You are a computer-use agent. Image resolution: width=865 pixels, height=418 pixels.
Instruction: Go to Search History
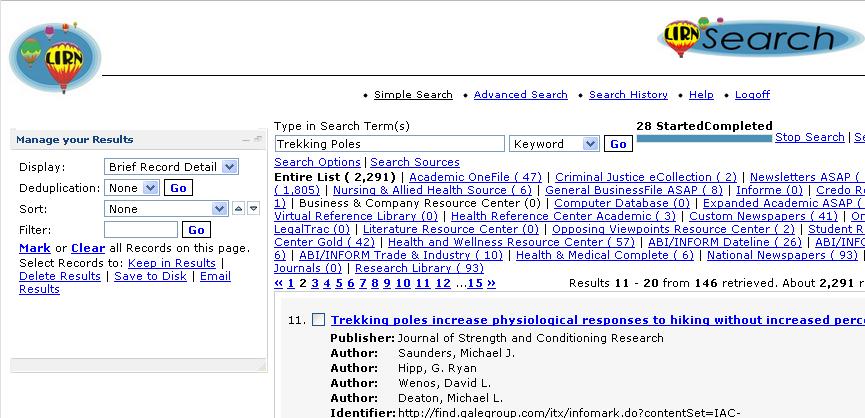[628, 95]
